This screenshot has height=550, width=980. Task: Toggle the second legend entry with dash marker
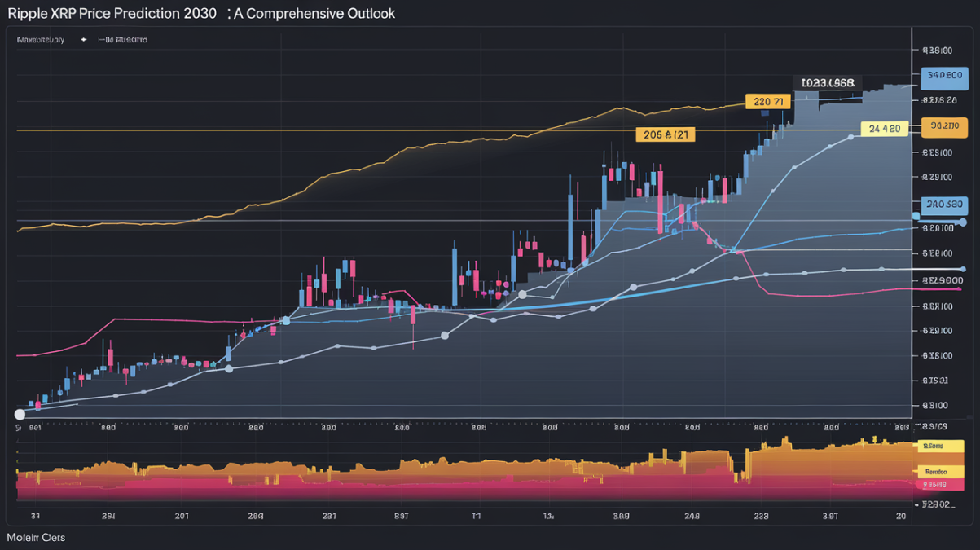[x=122, y=39]
